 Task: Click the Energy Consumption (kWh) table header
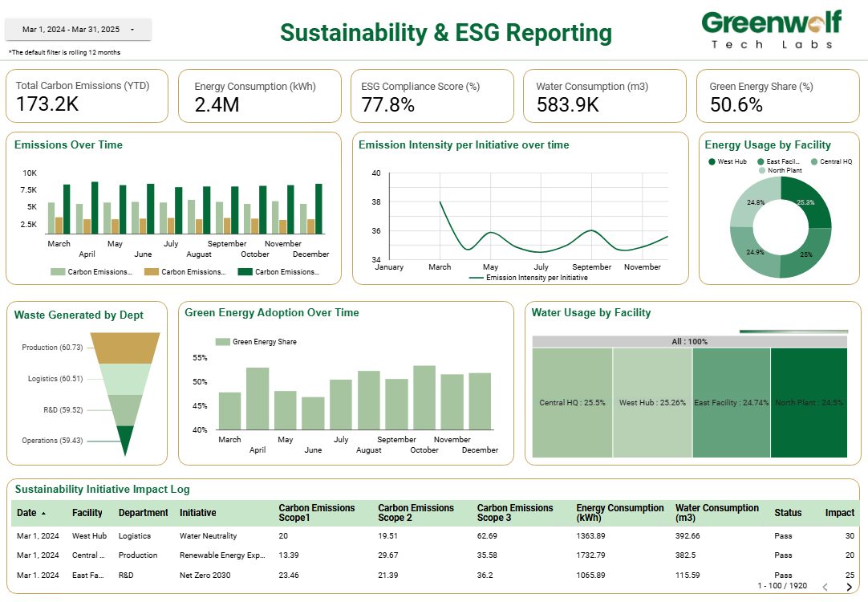[x=619, y=513]
